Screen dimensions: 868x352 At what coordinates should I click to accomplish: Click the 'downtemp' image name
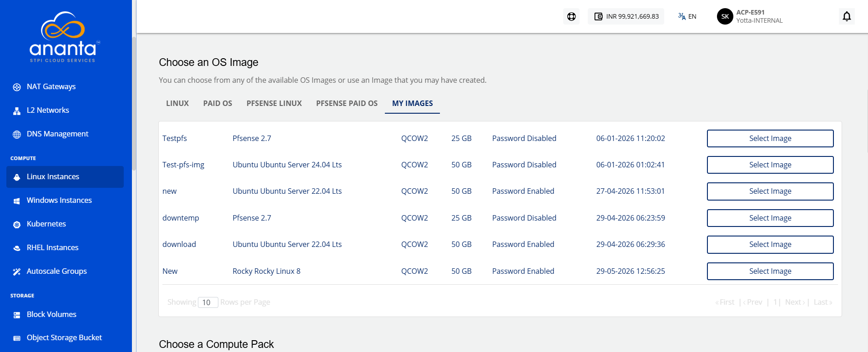pos(181,218)
